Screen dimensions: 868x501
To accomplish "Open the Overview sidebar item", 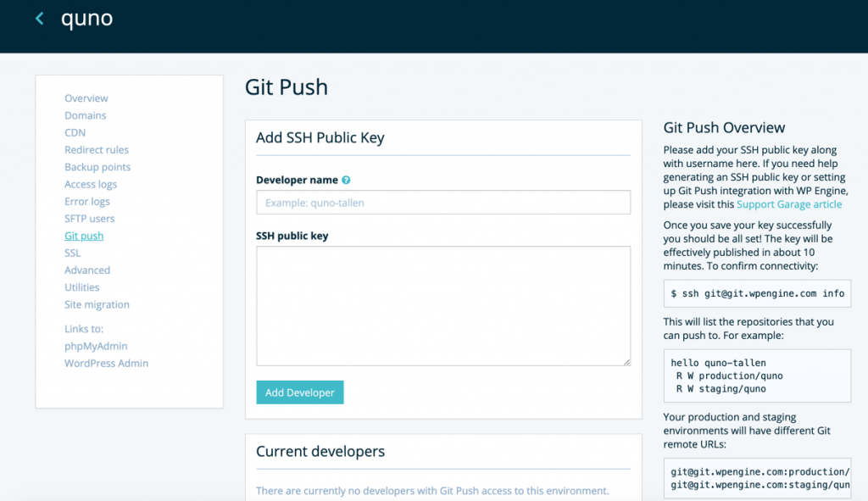I will click(86, 98).
